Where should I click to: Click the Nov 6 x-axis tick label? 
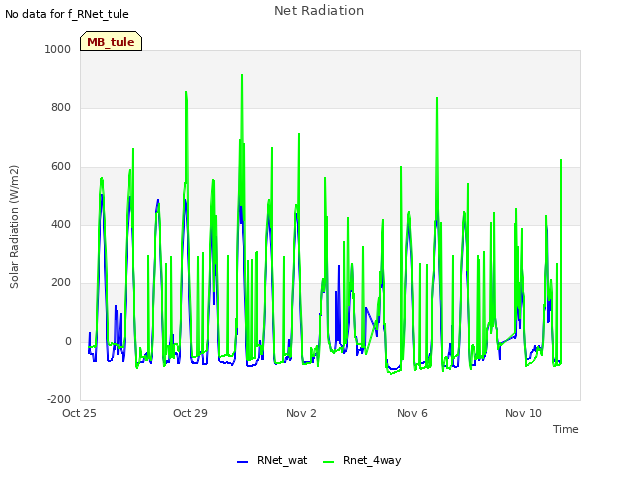[412, 413]
